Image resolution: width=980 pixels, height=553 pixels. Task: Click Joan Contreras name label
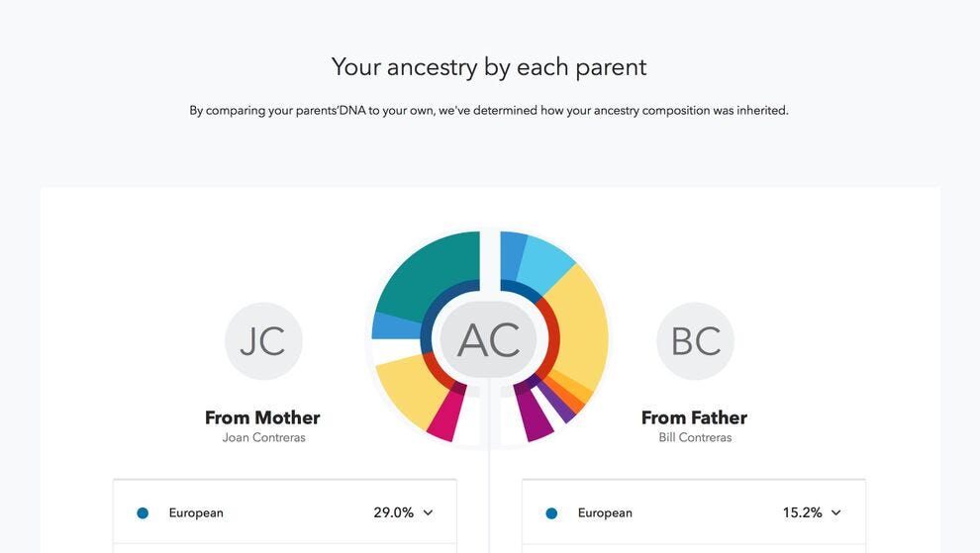click(263, 437)
